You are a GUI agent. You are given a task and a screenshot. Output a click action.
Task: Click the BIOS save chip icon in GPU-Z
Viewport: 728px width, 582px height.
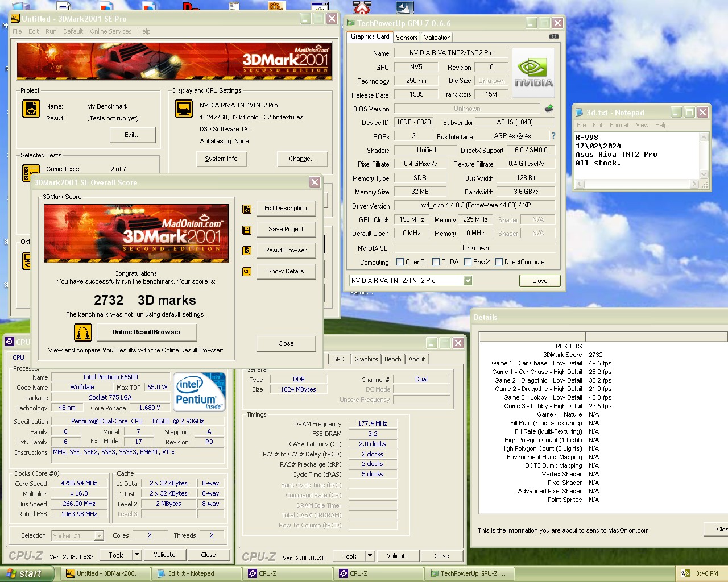(549, 108)
